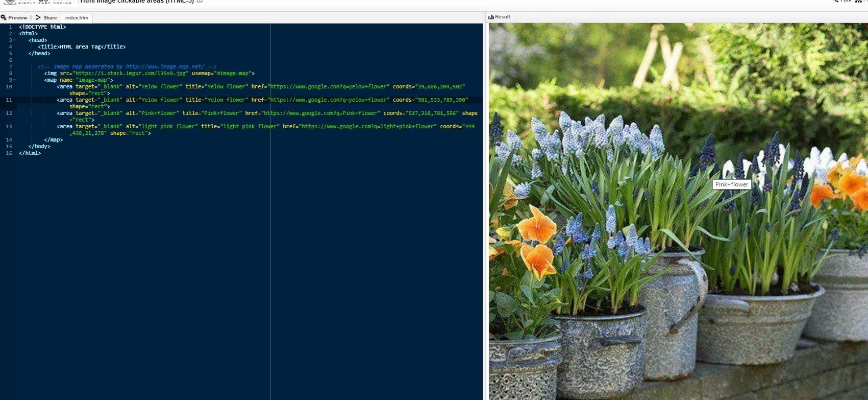Click the </map> closing tag
The height and width of the screenshot is (400, 868).
[54, 140]
